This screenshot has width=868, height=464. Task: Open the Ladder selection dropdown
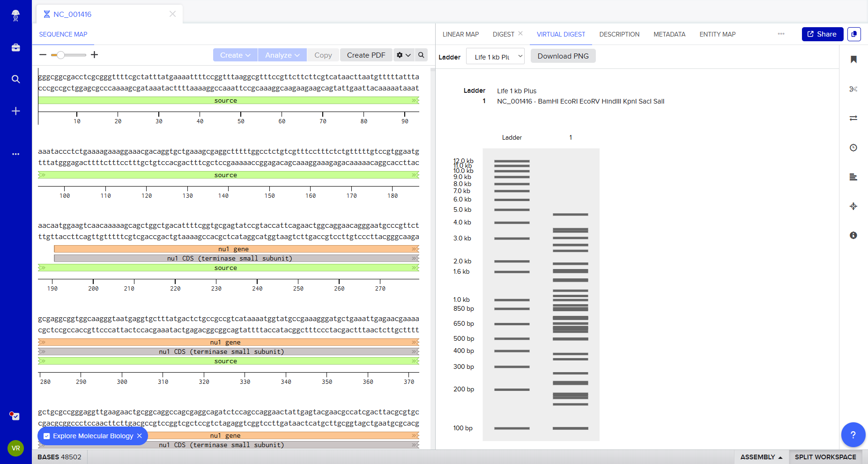tap(495, 57)
